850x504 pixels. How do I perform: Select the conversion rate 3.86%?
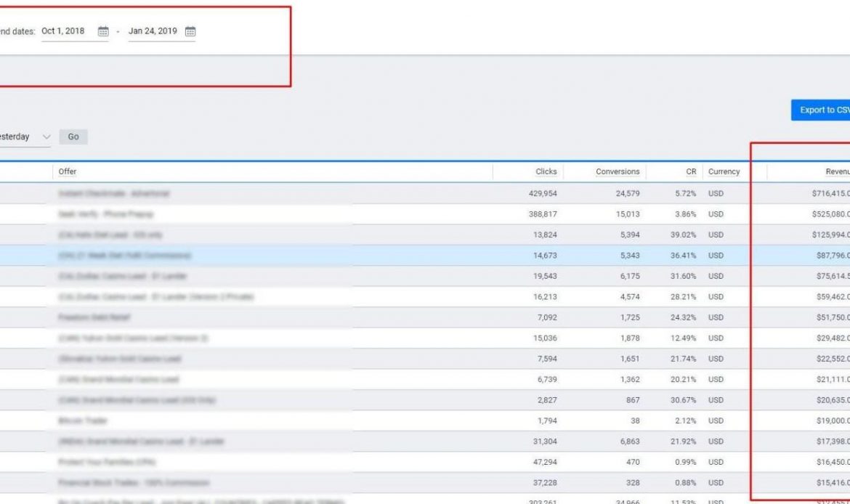[686, 214]
